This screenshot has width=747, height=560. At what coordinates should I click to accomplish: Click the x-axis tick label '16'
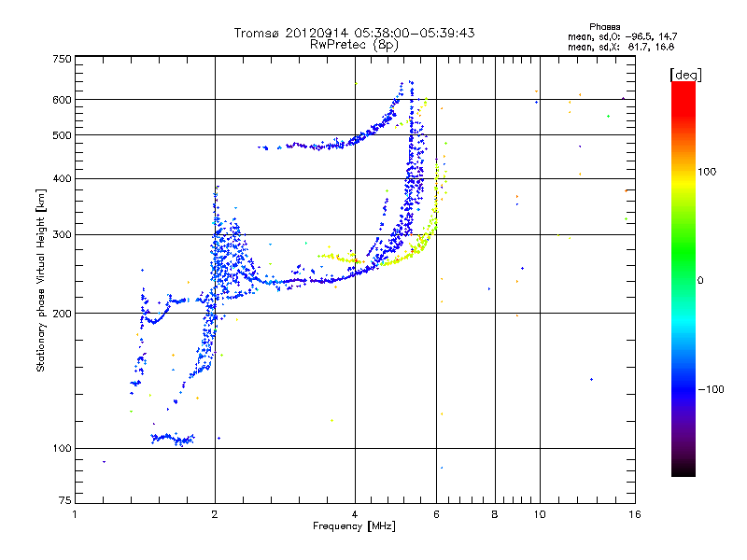click(x=635, y=514)
